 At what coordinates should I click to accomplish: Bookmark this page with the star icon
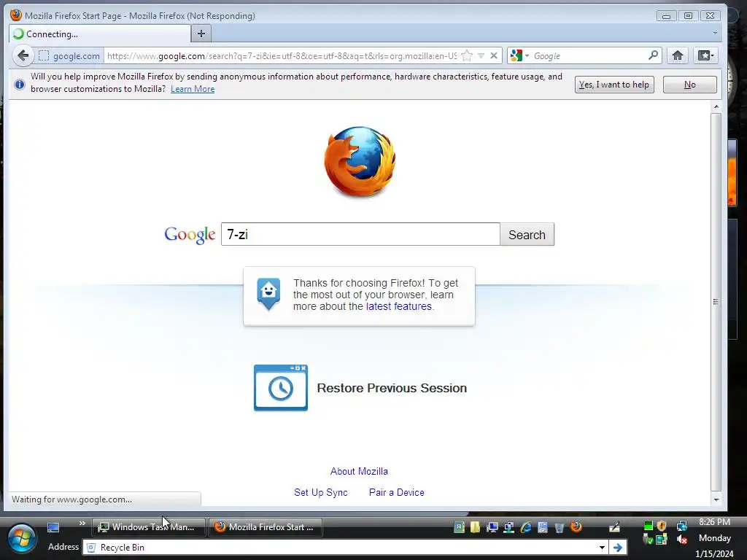467,55
